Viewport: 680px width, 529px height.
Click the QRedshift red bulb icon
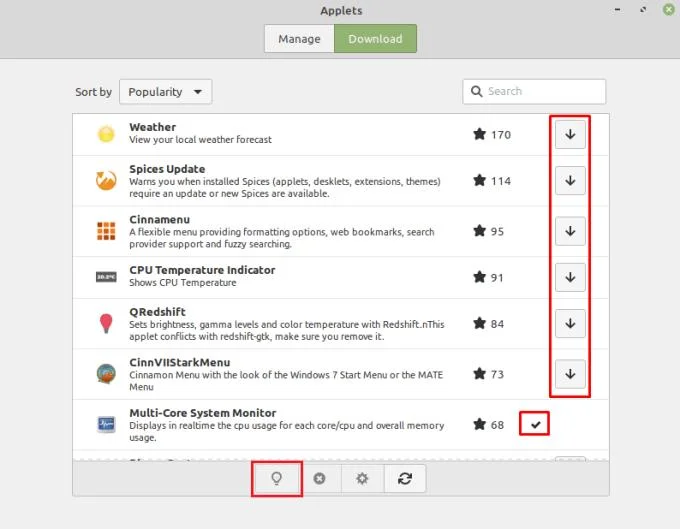106,323
